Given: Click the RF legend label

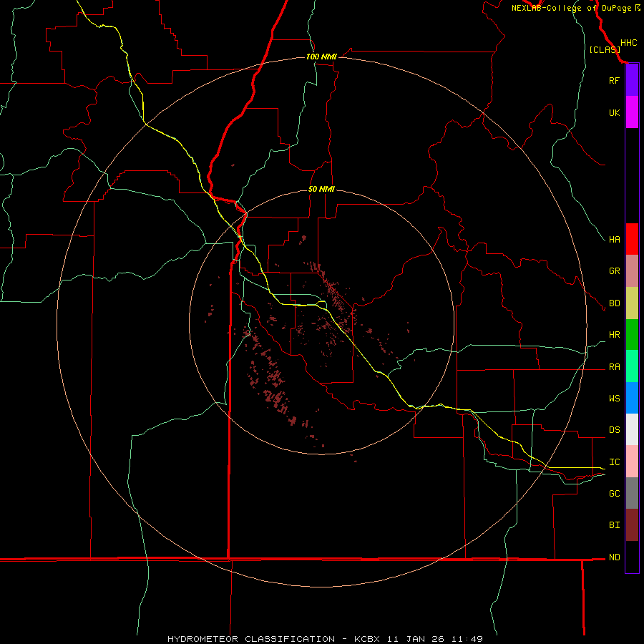Looking at the screenshot, I should click(x=614, y=80).
